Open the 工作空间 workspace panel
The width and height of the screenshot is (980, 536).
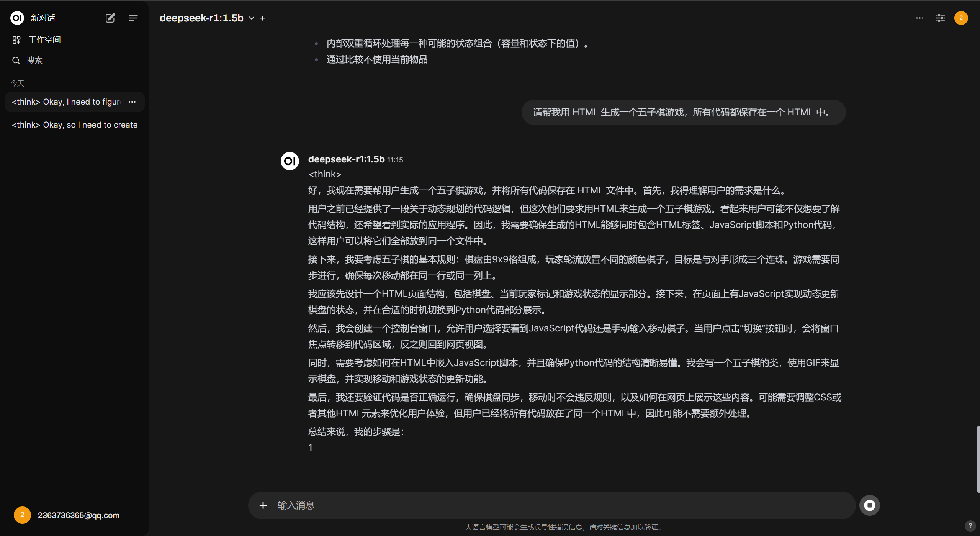click(44, 39)
